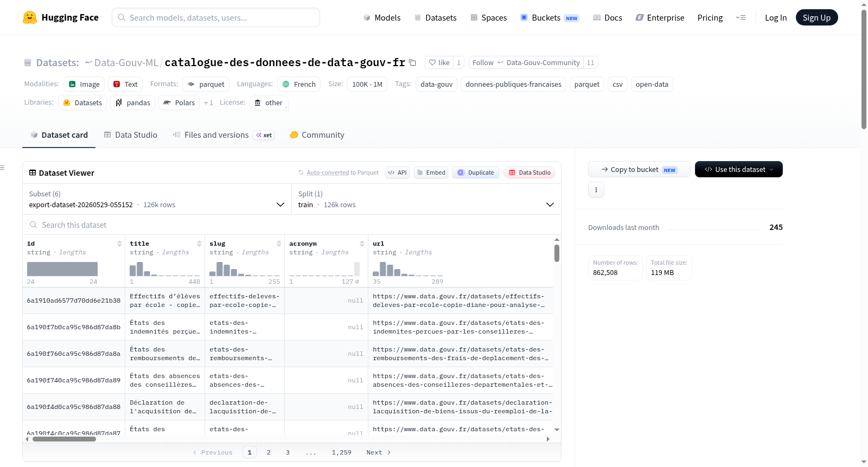
Task: Open the Community tab
Action: 317,135
